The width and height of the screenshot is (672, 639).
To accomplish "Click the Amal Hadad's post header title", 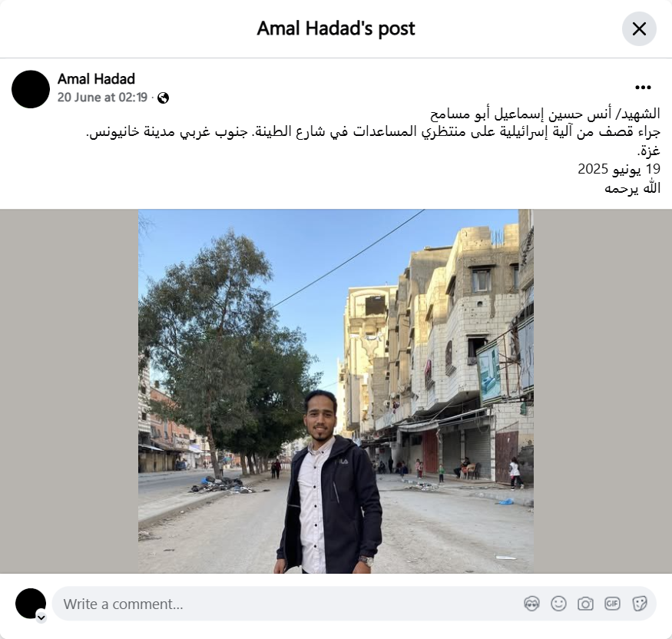I will 336,28.
